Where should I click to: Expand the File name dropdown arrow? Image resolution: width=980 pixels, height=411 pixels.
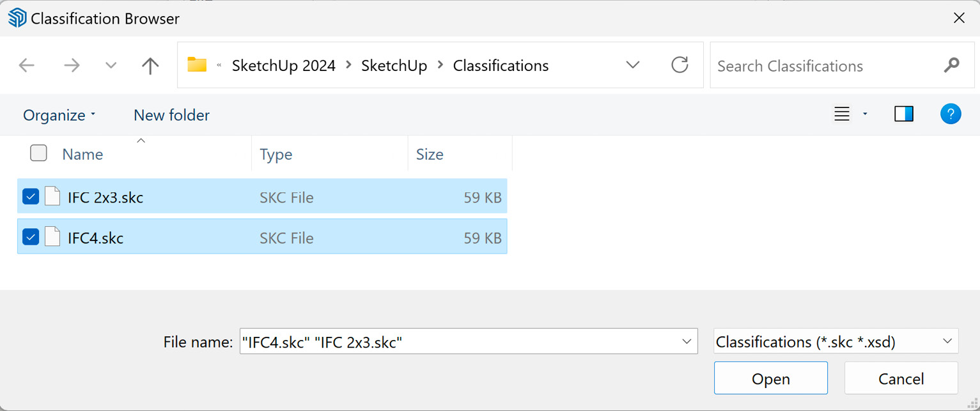coord(687,342)
